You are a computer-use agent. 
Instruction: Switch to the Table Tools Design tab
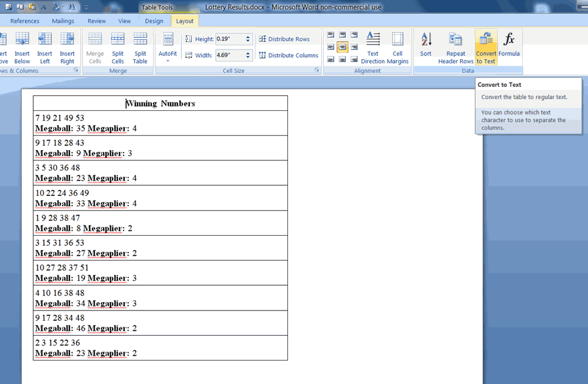pyautogui.click(x=154, y=21)
